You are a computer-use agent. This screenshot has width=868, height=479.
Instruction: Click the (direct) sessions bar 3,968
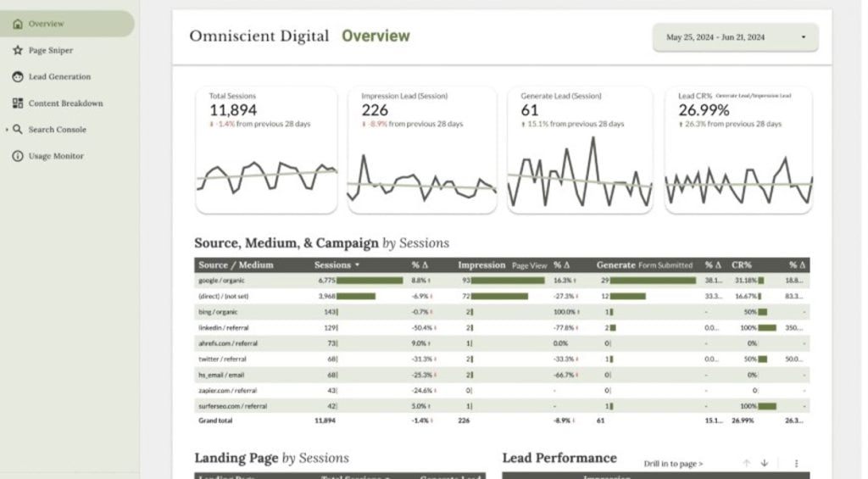tap(356, 296)
